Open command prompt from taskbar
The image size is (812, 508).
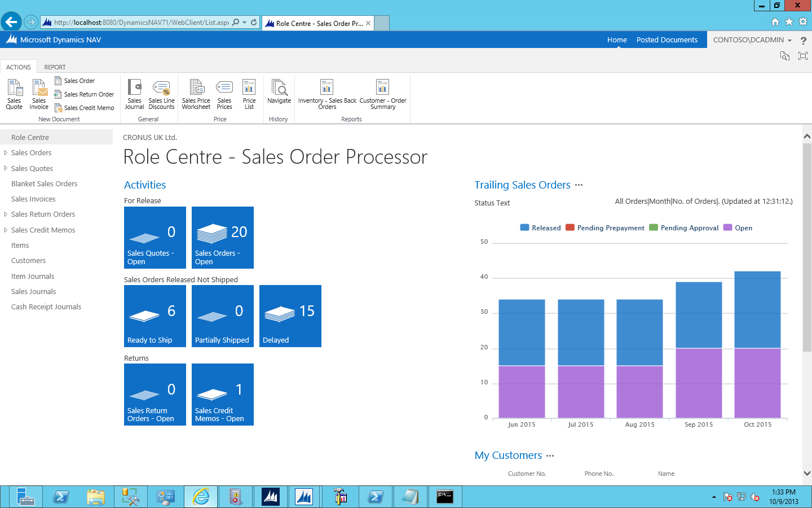click(445, 497)
